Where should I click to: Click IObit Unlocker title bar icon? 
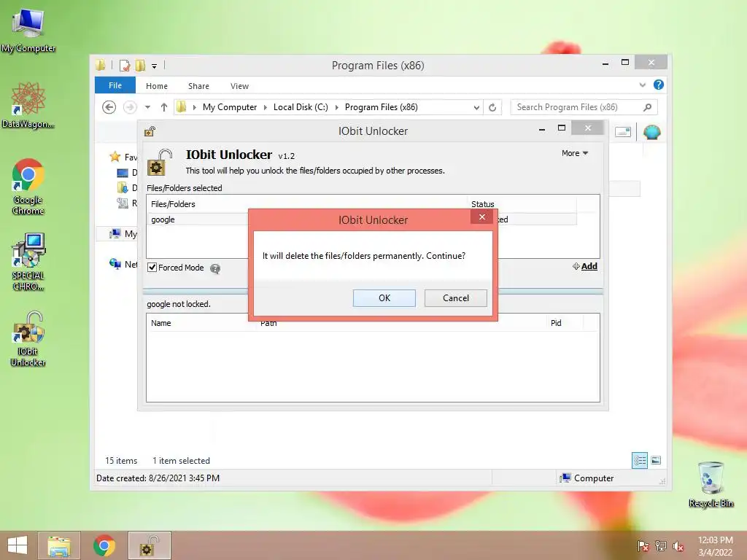pos(150,131)
